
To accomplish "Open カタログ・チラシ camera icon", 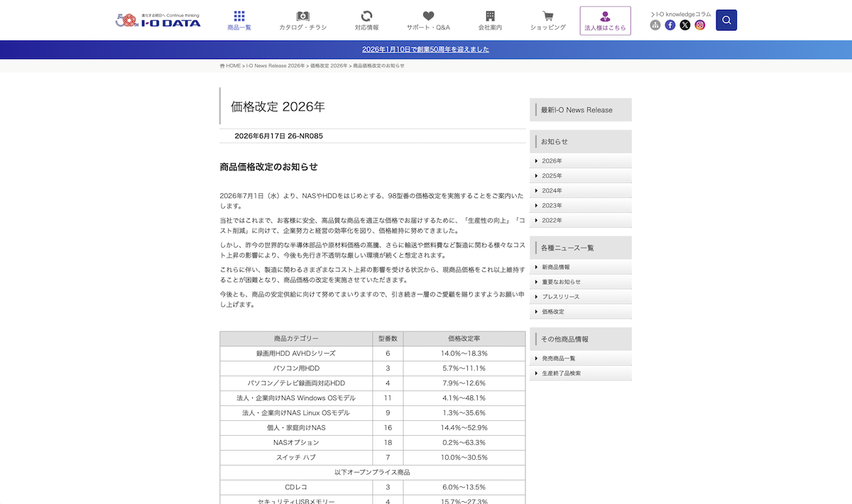I will coord(303,16).
